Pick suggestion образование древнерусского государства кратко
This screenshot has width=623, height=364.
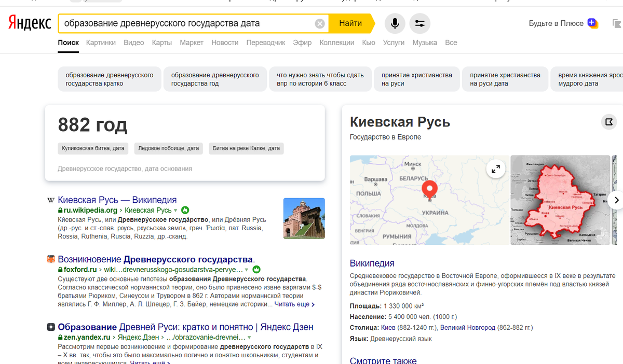110,79
